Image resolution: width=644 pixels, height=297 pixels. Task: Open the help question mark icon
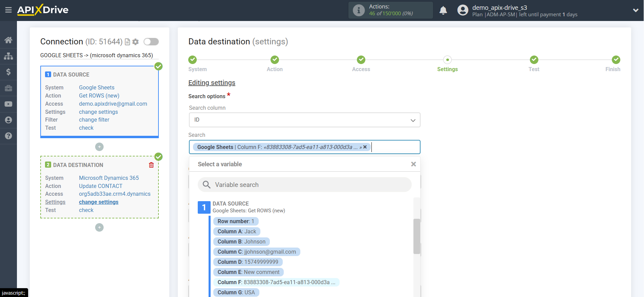click(x=8, y=136)
